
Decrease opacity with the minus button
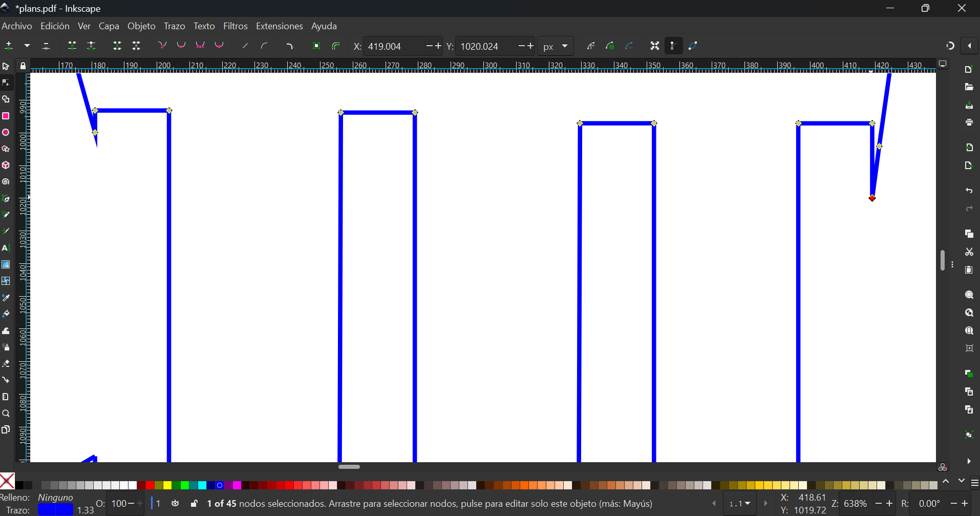pos(131,504)
